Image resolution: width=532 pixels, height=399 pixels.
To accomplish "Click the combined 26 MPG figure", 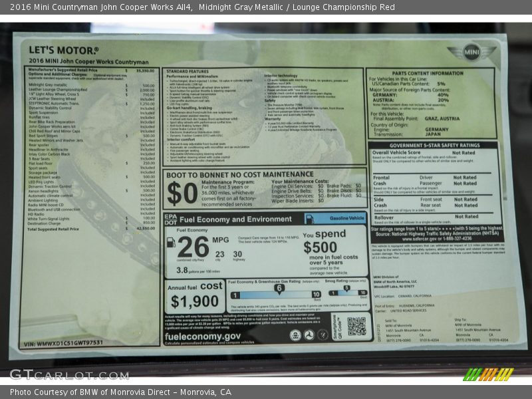I will (x=193, y=247).
